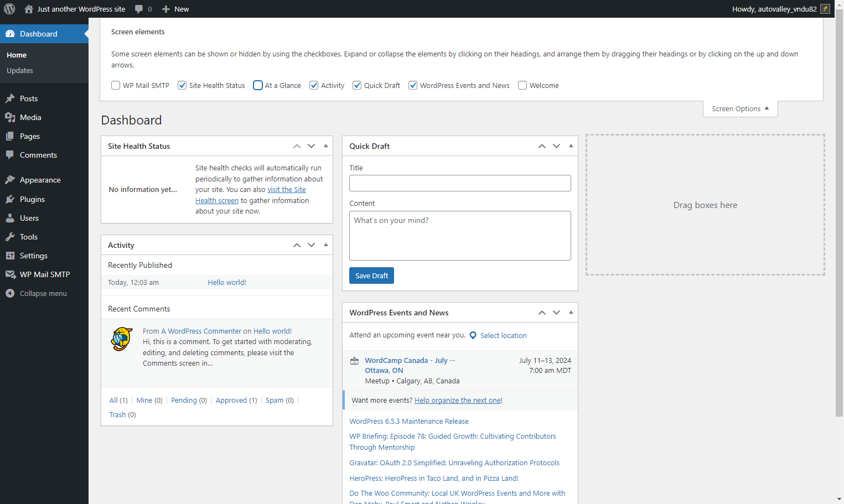Click the Posts pushpin icon in sidebar
The height and width of the screenshot is (504, 844).
(x=10, y=98)
